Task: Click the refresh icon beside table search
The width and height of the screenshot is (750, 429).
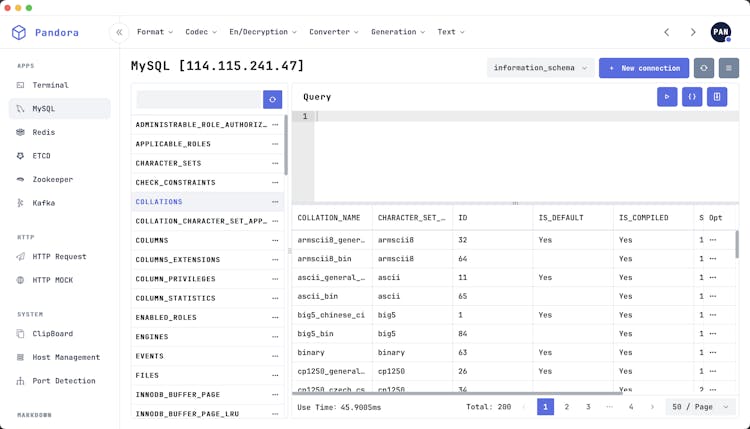Action: 272,99
